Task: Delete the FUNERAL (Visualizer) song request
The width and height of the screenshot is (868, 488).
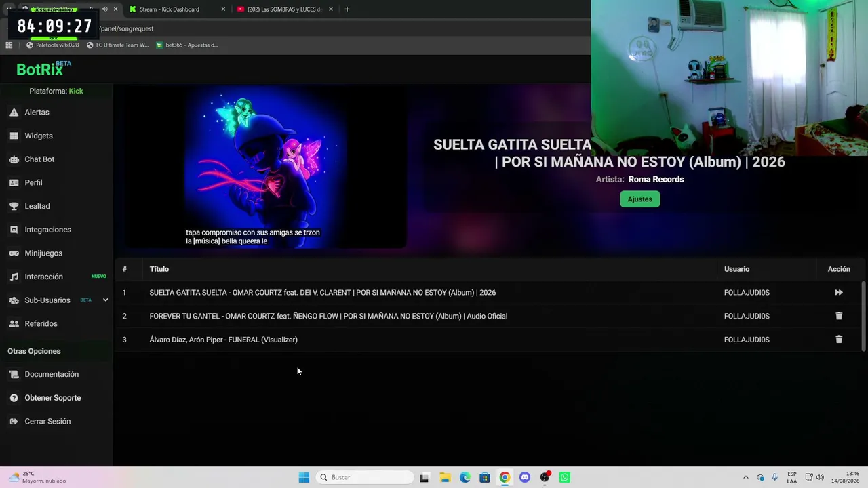Action: click(839, 340)
